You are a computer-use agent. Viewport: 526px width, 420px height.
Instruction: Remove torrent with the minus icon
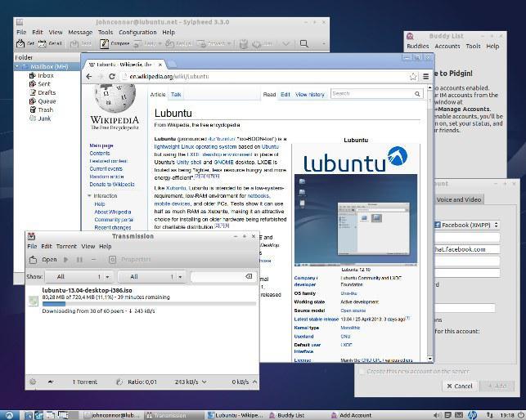pos(93,260)
